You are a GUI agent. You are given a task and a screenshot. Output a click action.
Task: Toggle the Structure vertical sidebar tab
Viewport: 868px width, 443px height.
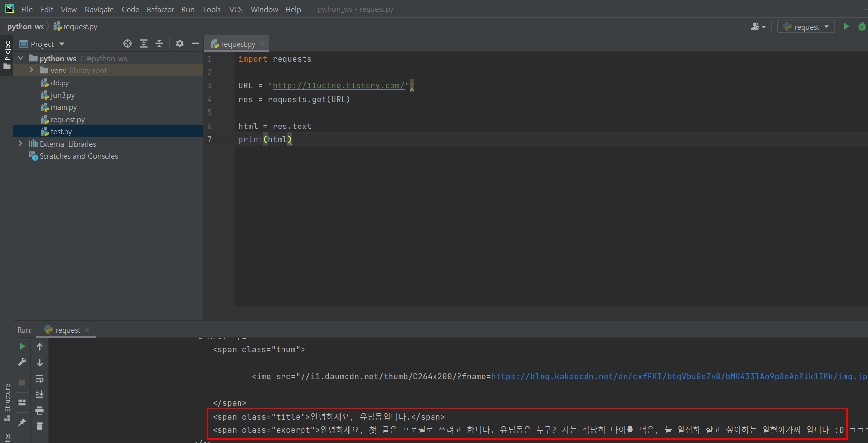click(x=7, y=402)
